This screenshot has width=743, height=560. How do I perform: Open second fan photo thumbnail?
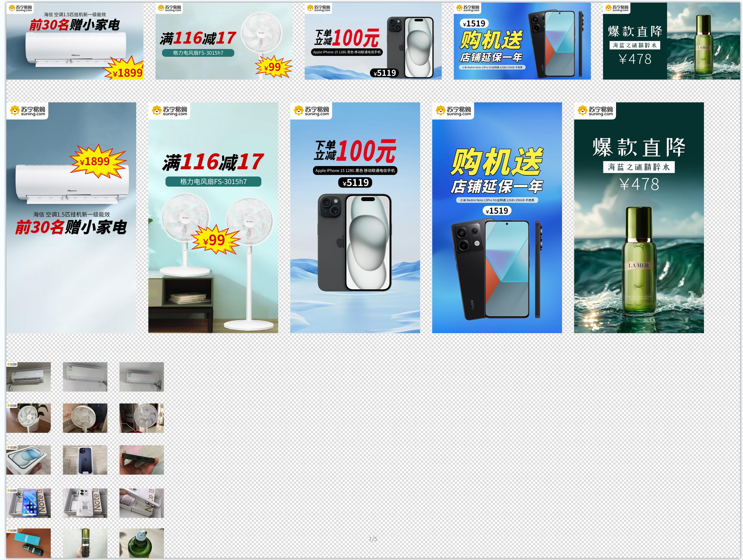(85, 418)
